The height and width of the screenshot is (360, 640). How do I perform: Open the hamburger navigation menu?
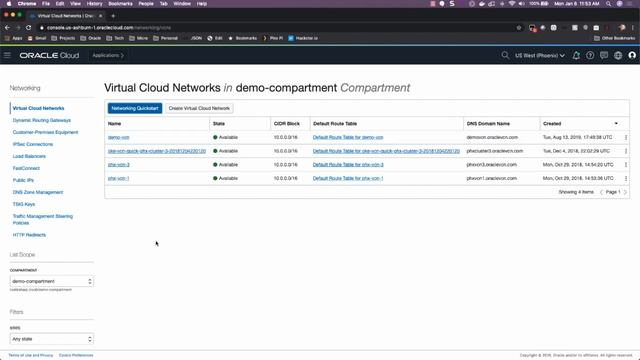click(7, 55)
